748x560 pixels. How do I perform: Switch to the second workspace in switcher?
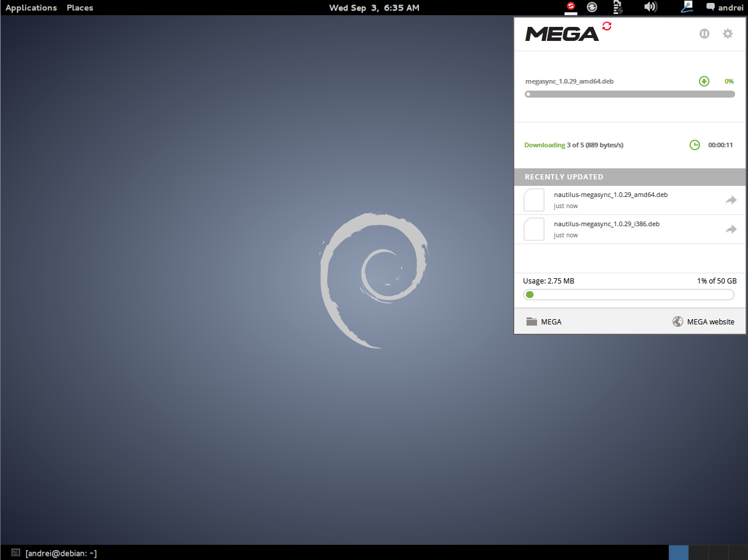click(x=698, y=552)
